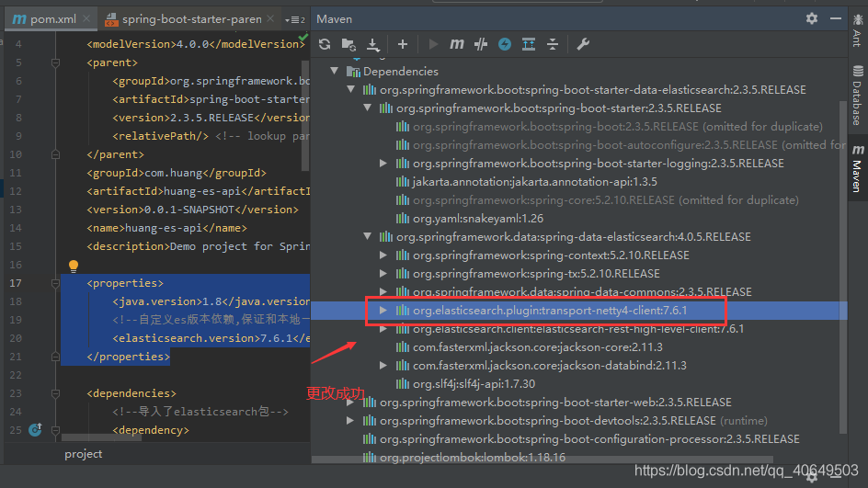Toggle offline mode blue circle icon
Screen dimensions: 868x488
pyautogui.click(x=504, y=44)
